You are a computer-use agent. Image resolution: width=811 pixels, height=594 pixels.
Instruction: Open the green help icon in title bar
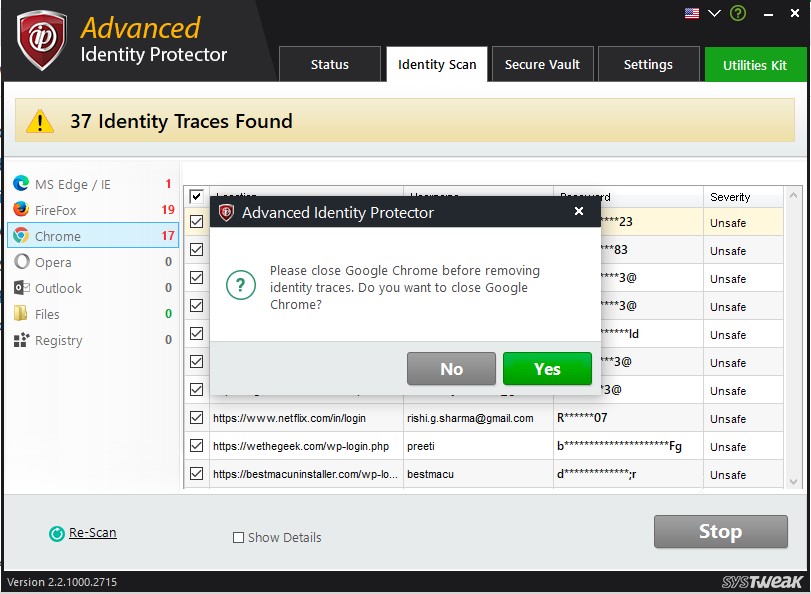coord(737,13)
